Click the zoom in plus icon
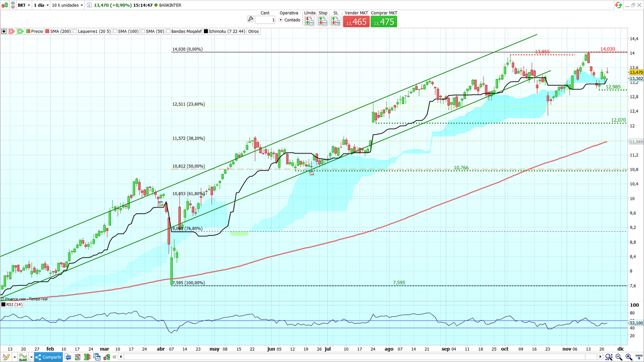Viewport: 644px width, 362px height. [628, 357]
